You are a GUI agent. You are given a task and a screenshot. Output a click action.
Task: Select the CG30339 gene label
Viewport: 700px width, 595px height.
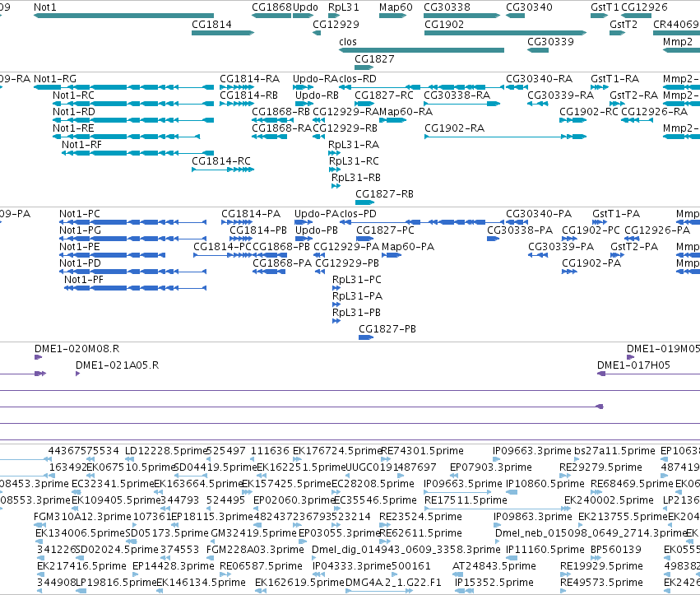click(550, 41)
